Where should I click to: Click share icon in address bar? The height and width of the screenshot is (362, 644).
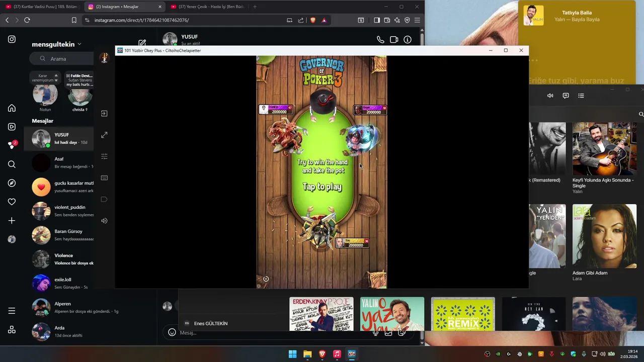[x=301, y=20]
